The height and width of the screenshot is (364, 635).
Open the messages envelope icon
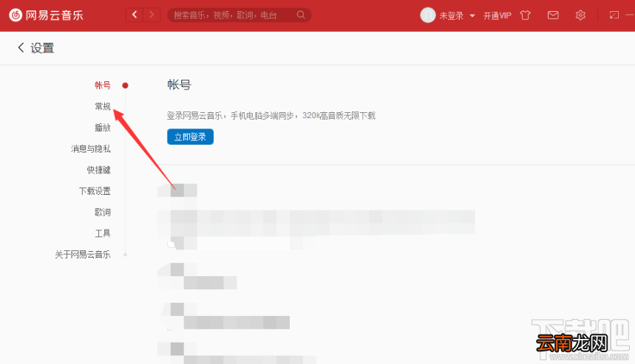tap(553, 16)
